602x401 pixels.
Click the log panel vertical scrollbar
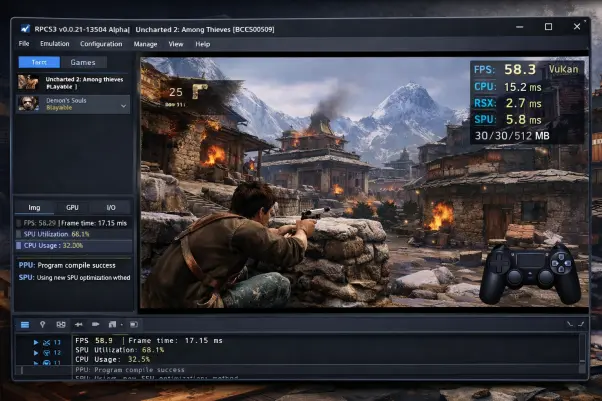coord(582,355)
